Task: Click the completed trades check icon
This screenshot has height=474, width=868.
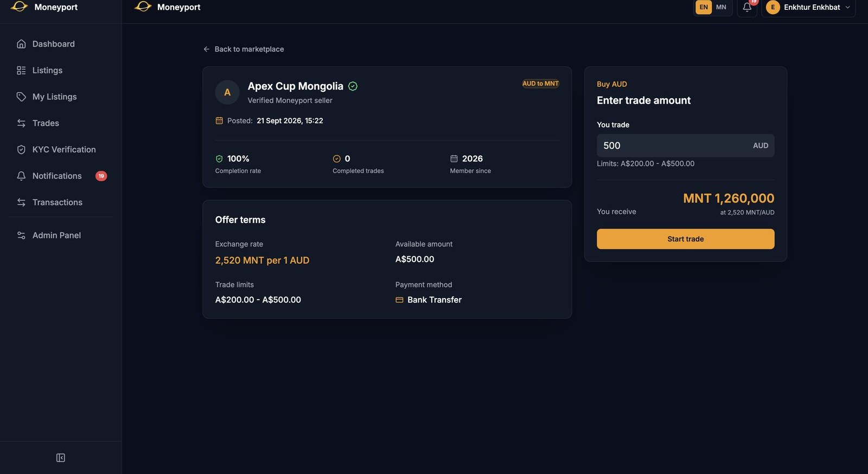Action: point(337,159)
